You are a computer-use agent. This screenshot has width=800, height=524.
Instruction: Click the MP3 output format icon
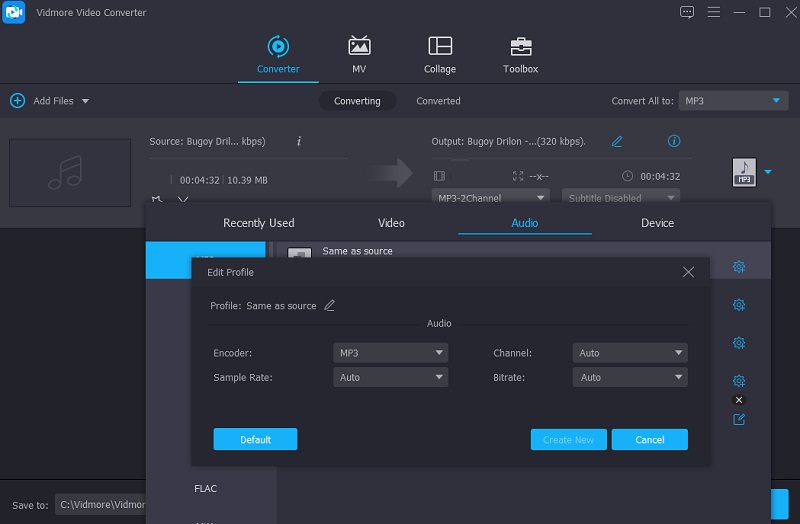tap(743, 172)
